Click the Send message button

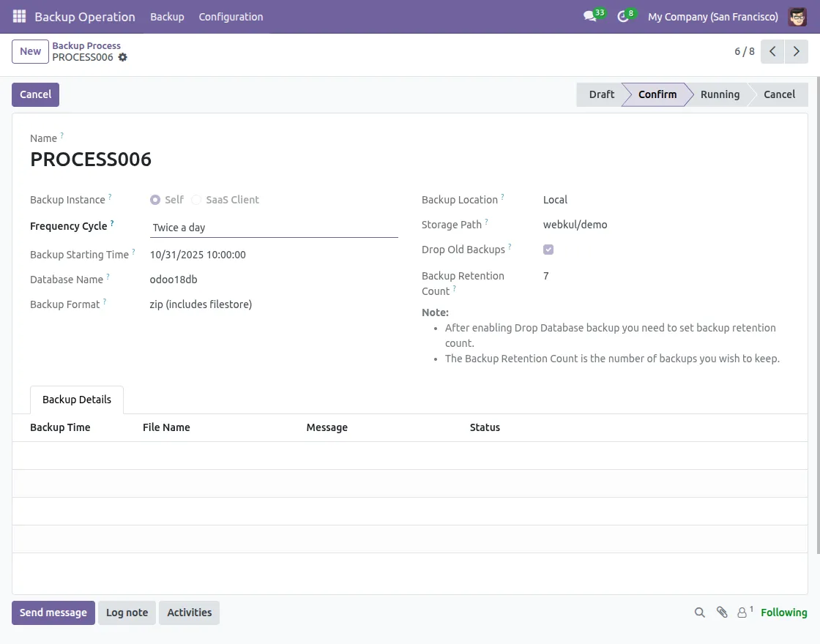coord(53,613)
